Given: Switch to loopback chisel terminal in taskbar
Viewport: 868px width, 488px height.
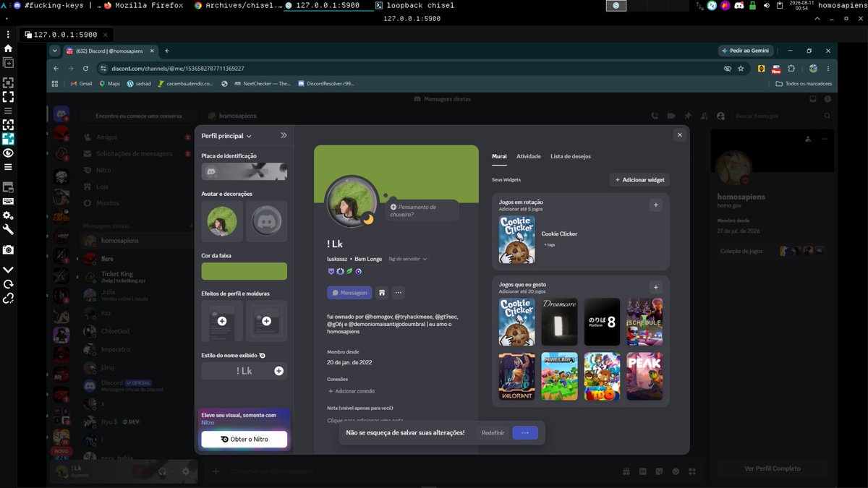Looking at the screenshot, I should [415, 5].
